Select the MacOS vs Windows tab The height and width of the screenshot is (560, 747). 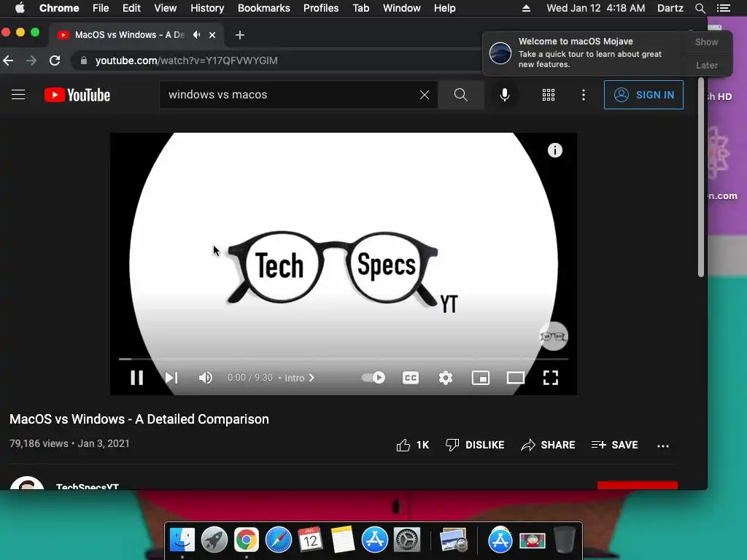[130, 35]
